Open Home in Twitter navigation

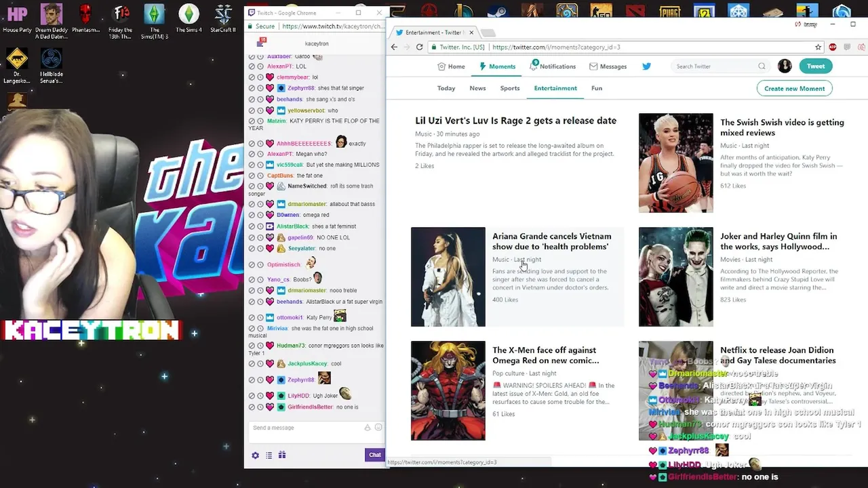tap(451, 66)
